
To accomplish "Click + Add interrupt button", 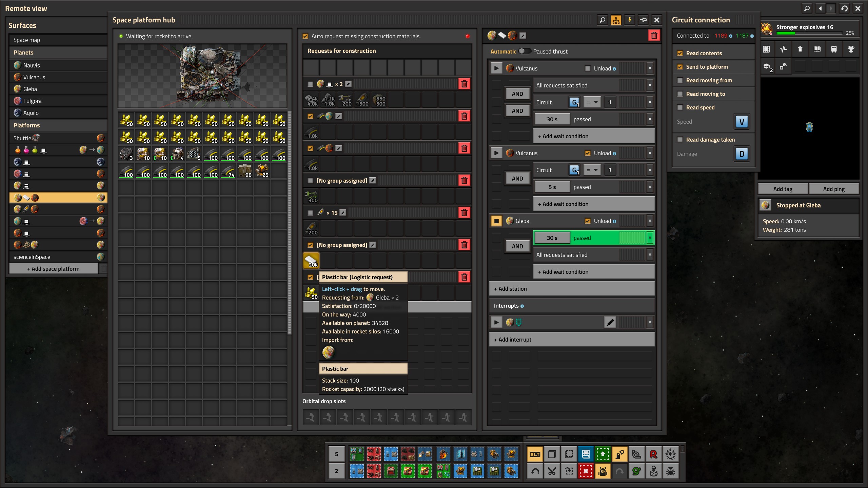I will [572, 340].
